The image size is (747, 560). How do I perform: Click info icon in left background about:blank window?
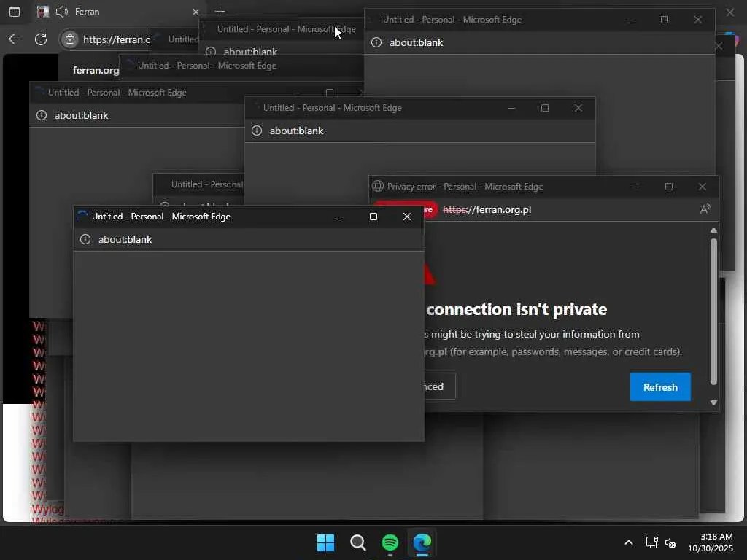tap(42, 115)
